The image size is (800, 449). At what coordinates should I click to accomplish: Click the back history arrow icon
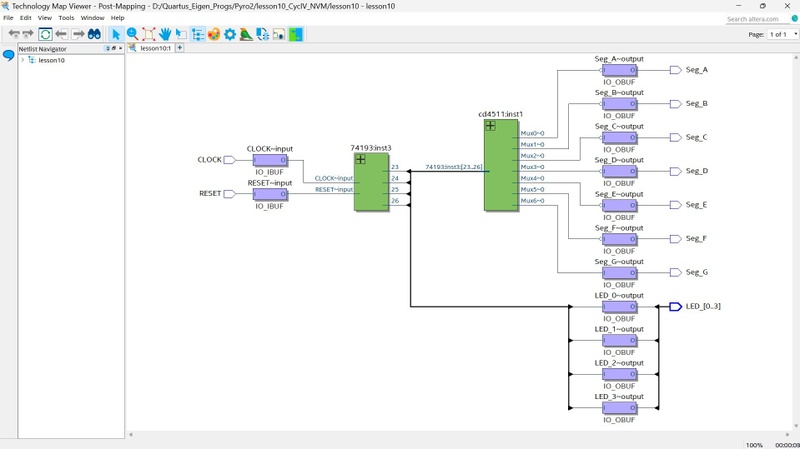click(14, 34)
